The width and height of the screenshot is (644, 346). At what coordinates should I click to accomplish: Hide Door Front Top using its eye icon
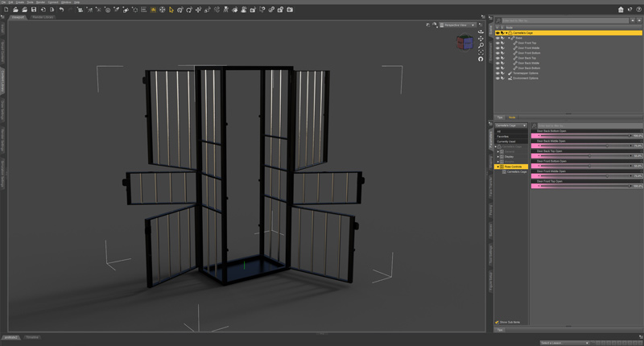[497, 43]
